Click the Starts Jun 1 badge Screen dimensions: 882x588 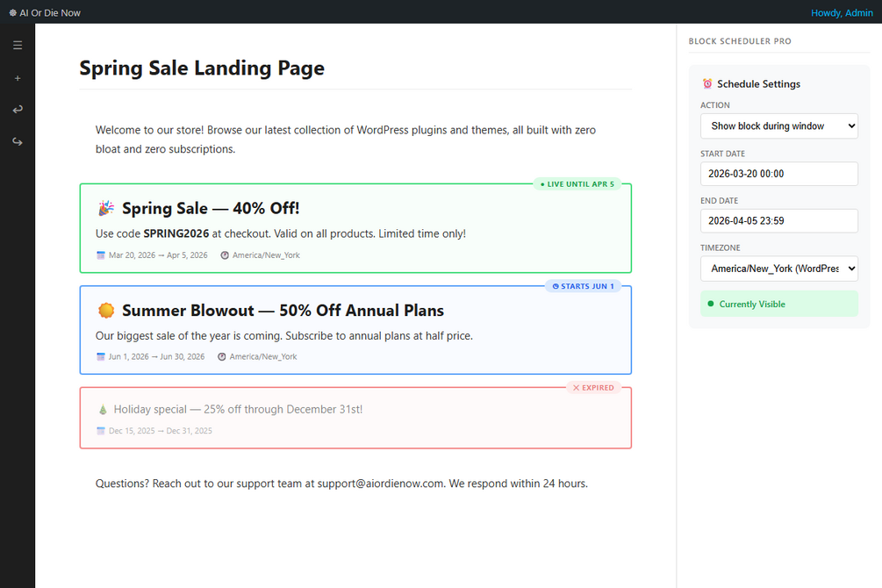pos(583,286)
